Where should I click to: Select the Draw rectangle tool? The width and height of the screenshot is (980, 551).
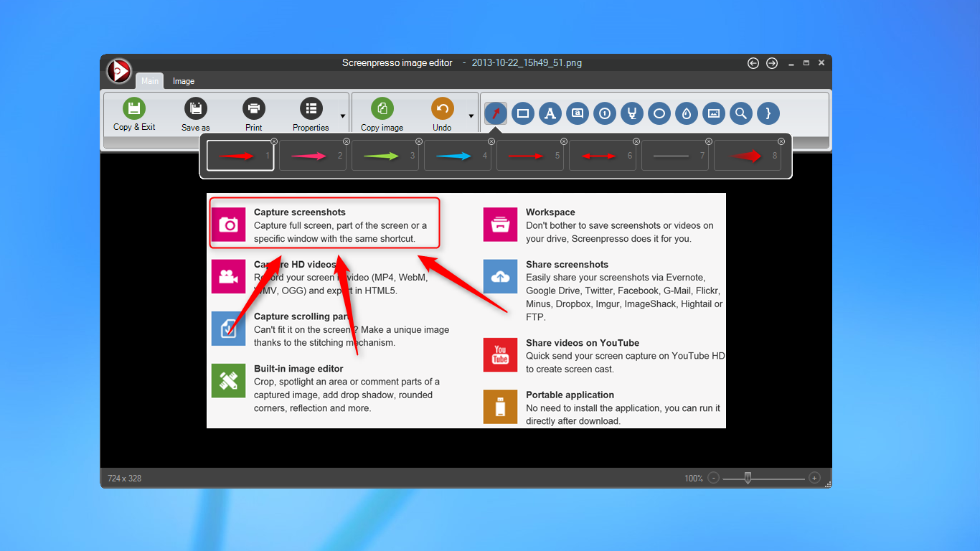click(x=523, y=113)
